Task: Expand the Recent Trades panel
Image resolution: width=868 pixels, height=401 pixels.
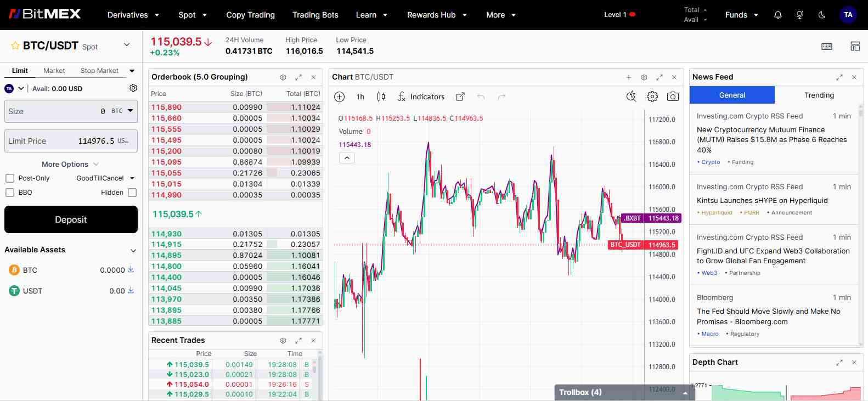Action: click(x=298, y=341)
